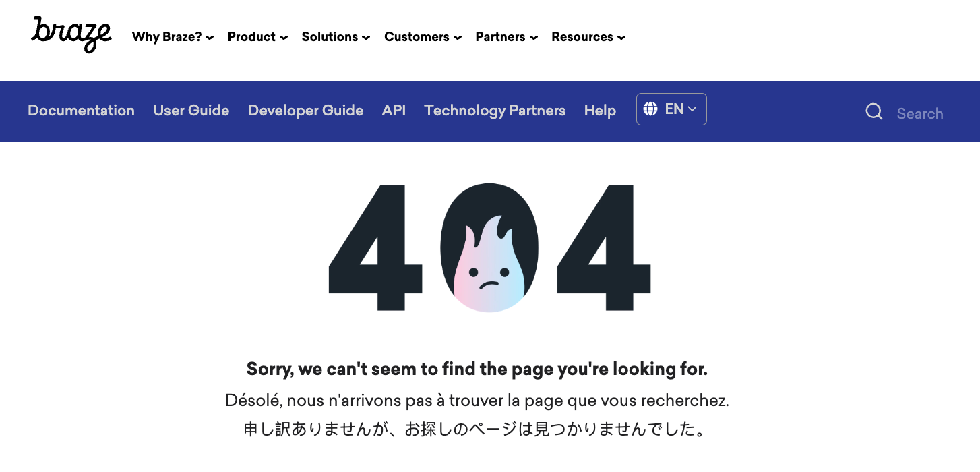Open the Developer Guide tab

click(x=305, y=111)
